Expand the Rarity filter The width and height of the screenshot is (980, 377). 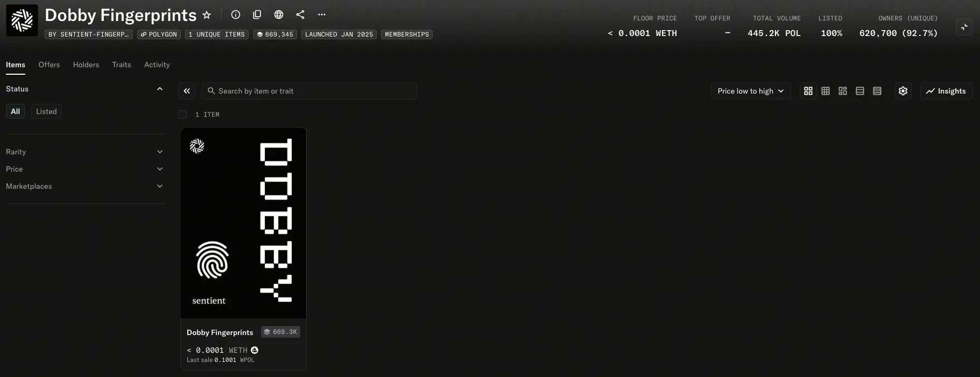click(x=85, y=152)
